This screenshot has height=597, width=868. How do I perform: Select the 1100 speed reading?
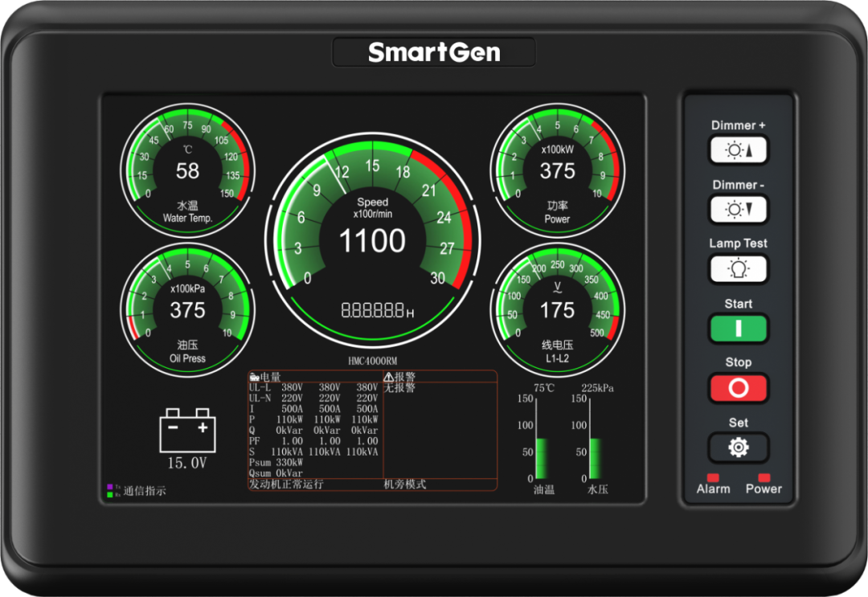tap(373, 241)
